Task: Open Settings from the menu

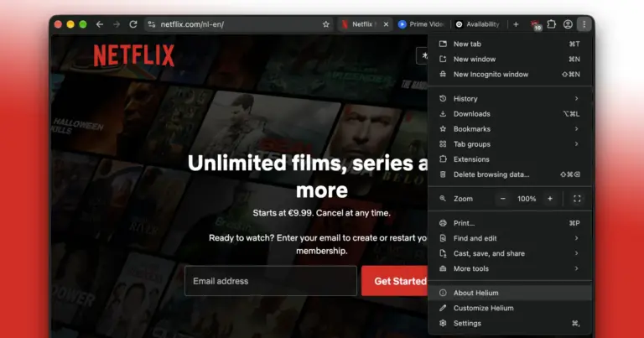Action: tap(510, 323)
